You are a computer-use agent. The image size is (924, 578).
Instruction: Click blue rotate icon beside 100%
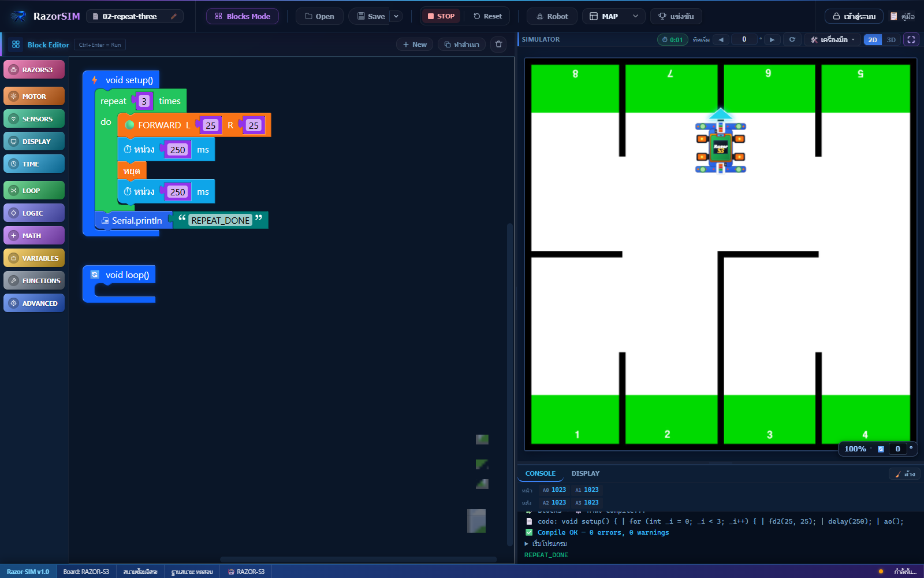[x=881, y=449]
